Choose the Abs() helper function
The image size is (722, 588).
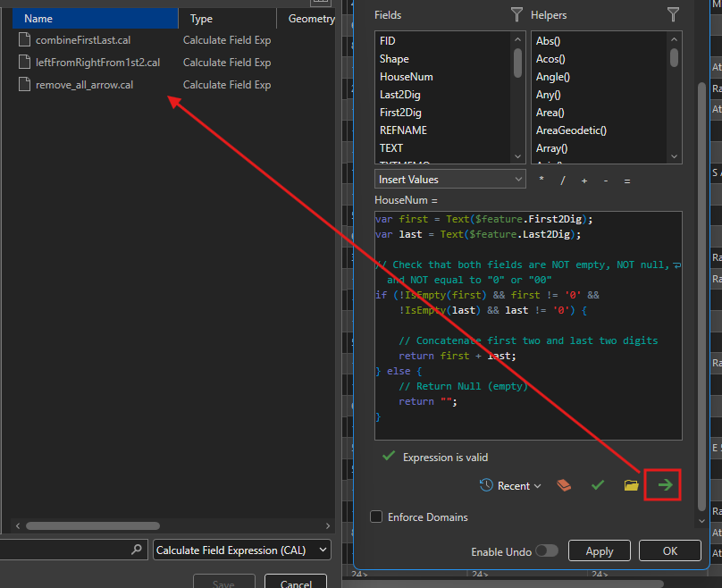tap(548, 41)
